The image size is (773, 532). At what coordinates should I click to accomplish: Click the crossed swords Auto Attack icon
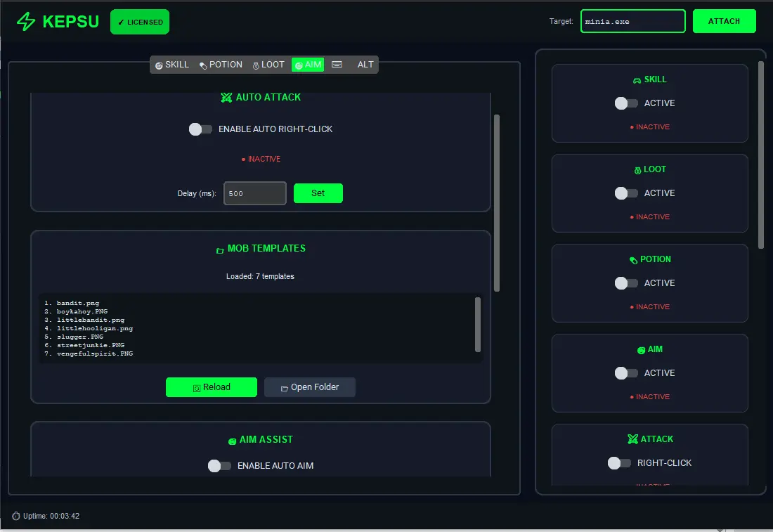click(x=226, y=98)
